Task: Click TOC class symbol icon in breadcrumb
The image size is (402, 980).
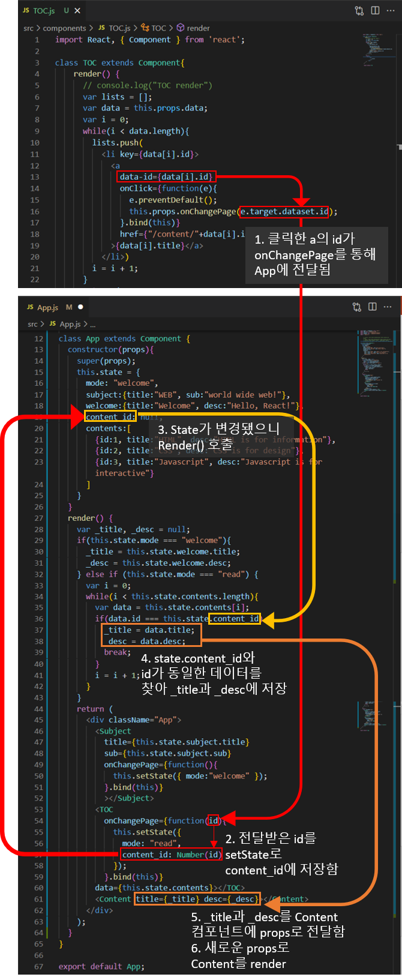Action: tap(145, 28)
